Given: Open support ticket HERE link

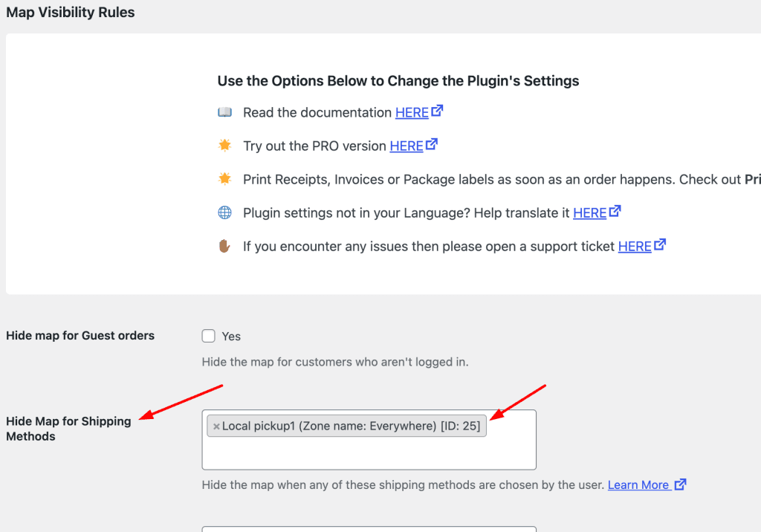Looking at the screenshot, I should coord(635,247).
